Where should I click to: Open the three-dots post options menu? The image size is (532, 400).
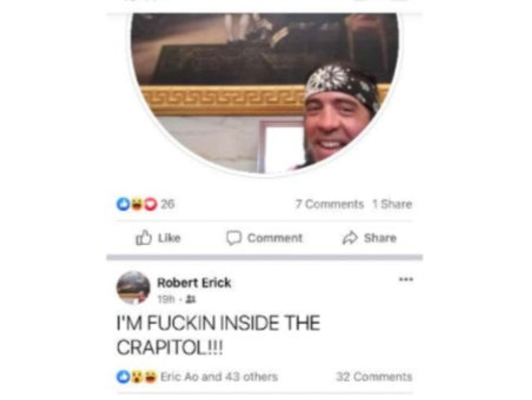click(406, 280)
